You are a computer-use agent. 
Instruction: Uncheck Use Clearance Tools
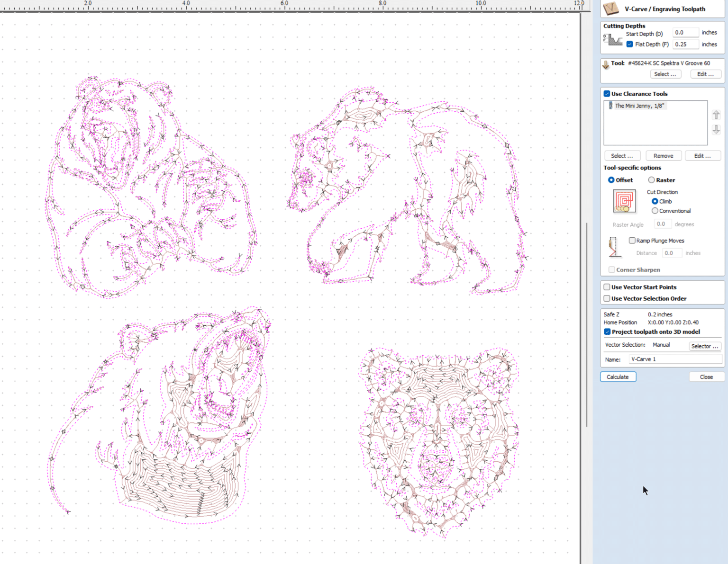point(607,94)
